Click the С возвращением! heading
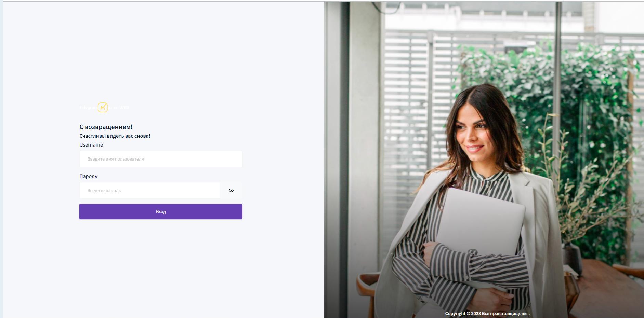This screenshot has width=644, height=318. [x=106, y=127]
